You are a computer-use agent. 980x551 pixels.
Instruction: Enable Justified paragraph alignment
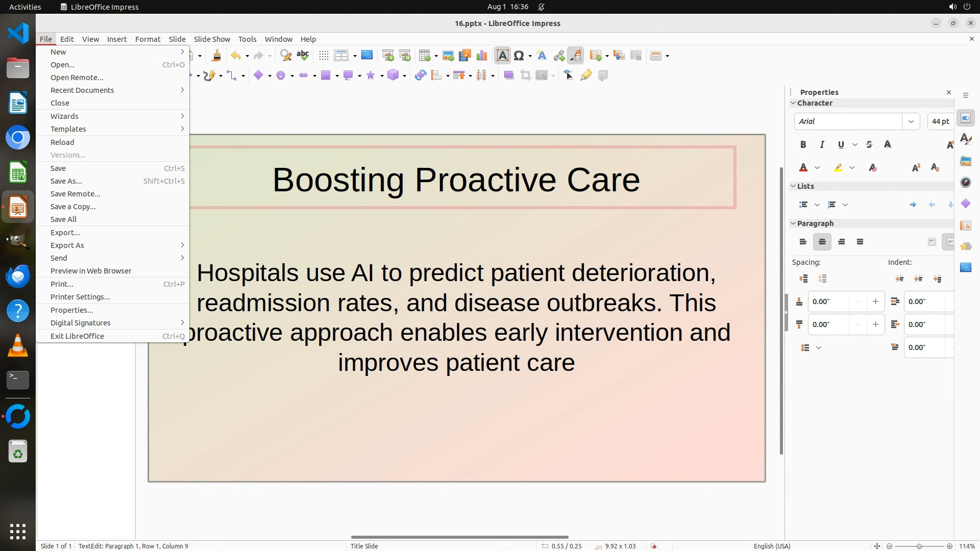[x=860, y=242]
